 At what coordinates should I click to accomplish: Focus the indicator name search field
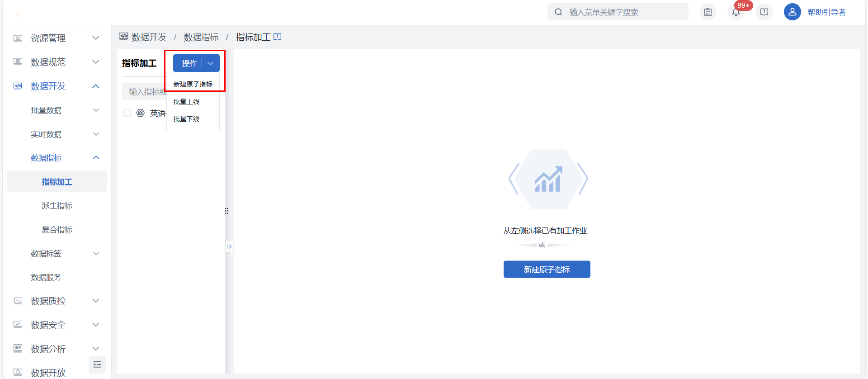coord(145,92)
